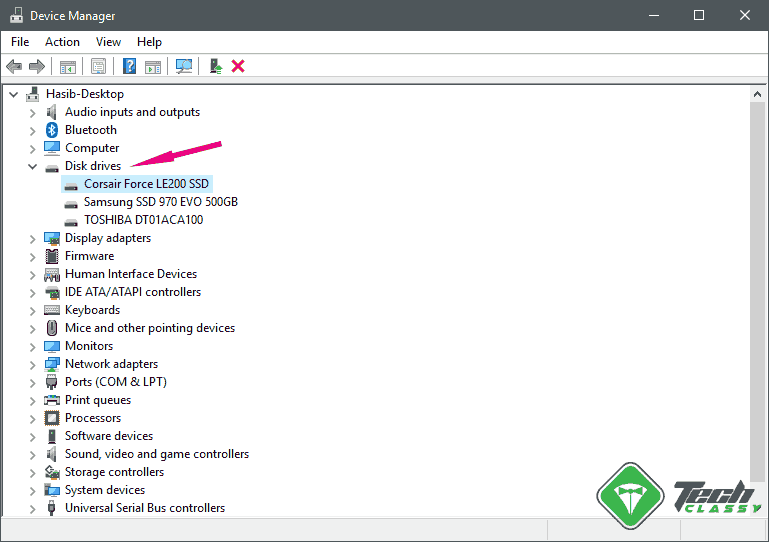Screen dimensions: 769x542
Task: Click the Update device driver icon
Action: (x=216, y=66)
